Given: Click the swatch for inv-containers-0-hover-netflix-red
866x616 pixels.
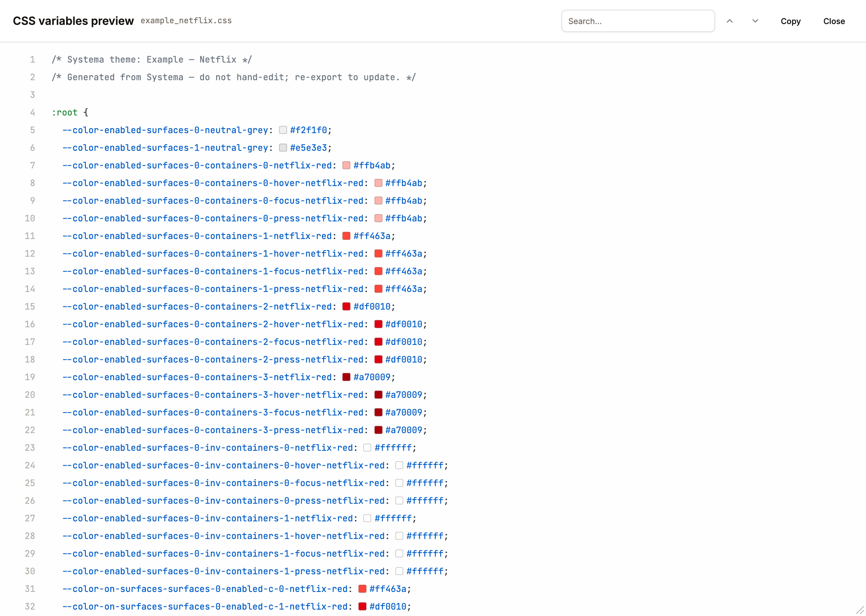Looking at the screenshot, I should click(399, 465).
